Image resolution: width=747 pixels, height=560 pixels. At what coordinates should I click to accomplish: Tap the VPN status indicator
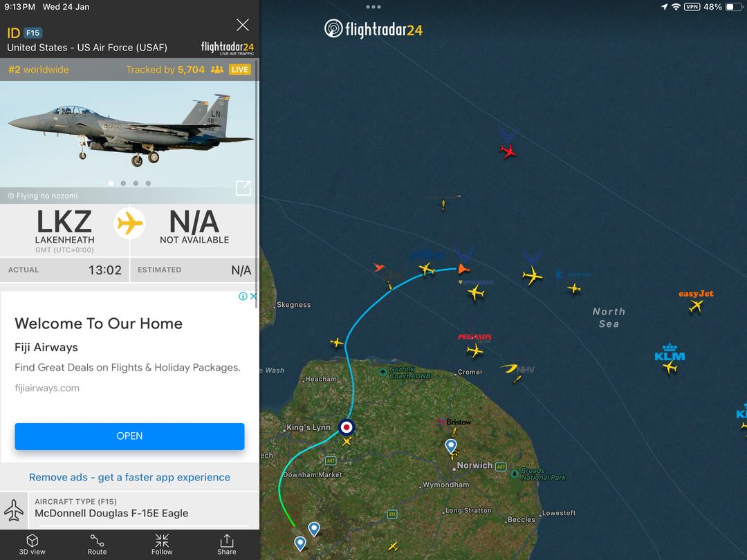coord(692,7)
